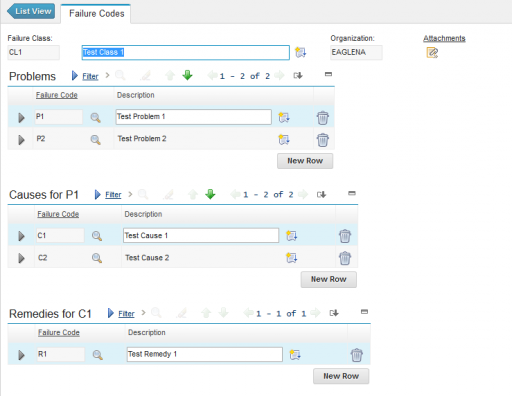
Task: Select the Failure Codes tab
Action: (x=96, y=14)
